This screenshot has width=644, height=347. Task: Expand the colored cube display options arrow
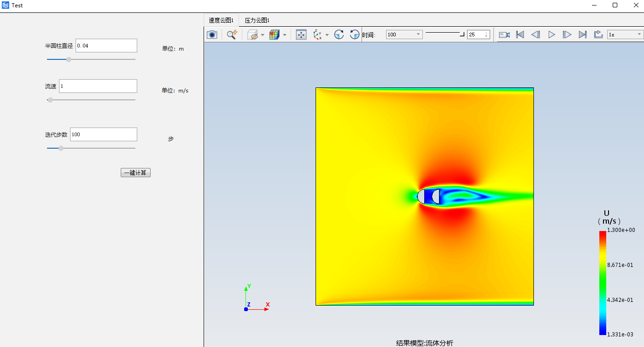coord(284,35)
